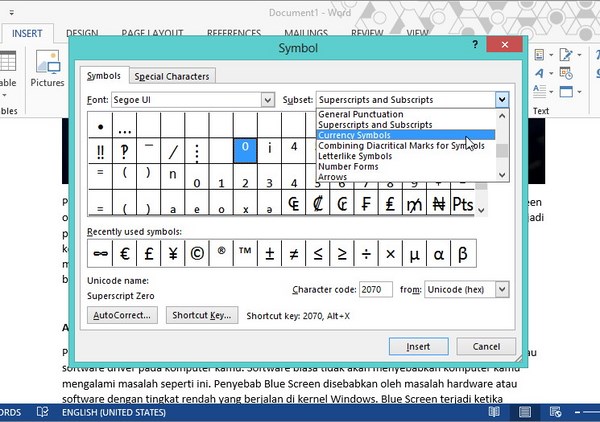The height and width of the screenshot is (422, 600).
Task: Select the double exclamation mark symbol
Action: 100,151
